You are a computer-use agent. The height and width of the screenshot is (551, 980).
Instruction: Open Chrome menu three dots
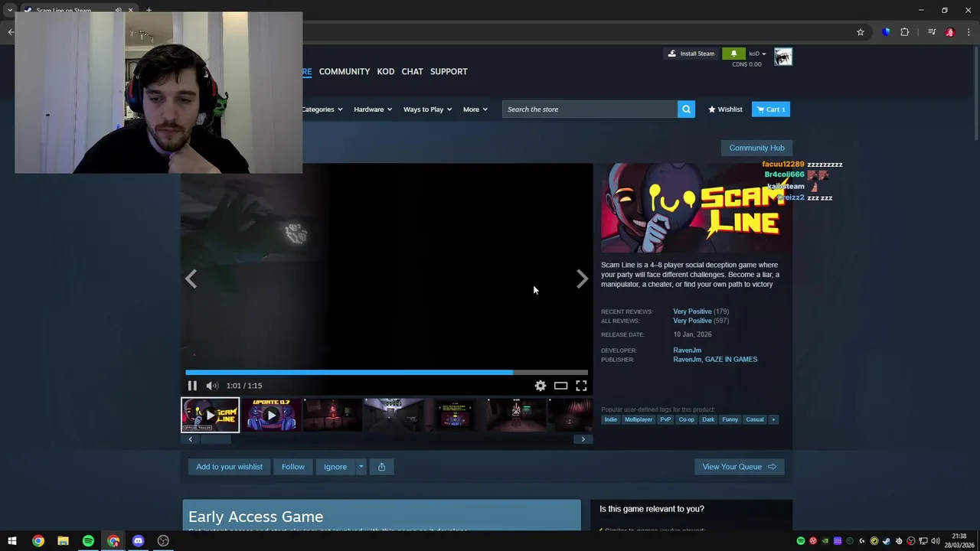pos(969,32)
